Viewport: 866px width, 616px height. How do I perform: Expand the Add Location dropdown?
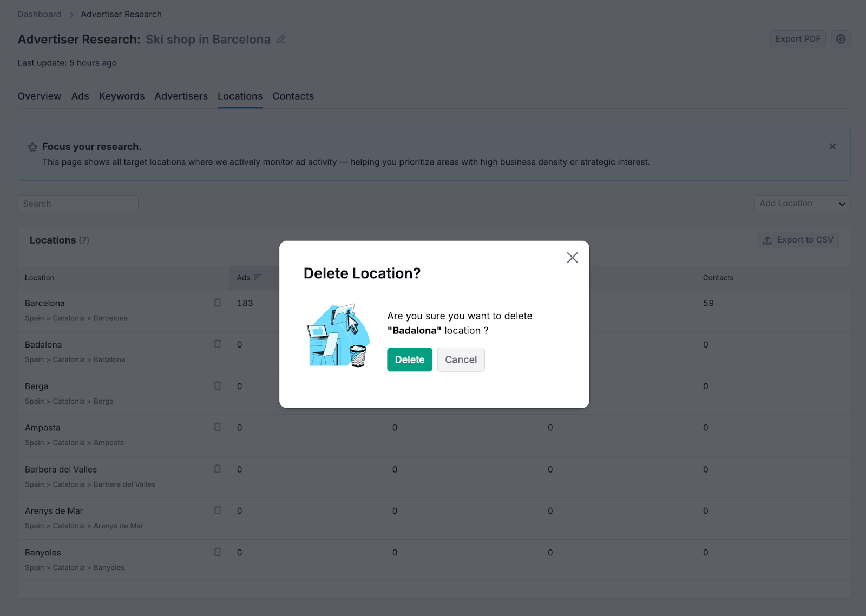(802, 204)
